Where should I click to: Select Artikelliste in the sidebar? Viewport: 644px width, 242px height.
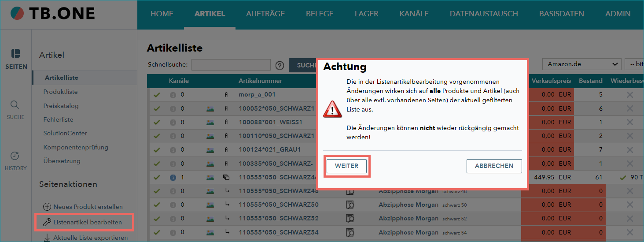click(62, 78)
